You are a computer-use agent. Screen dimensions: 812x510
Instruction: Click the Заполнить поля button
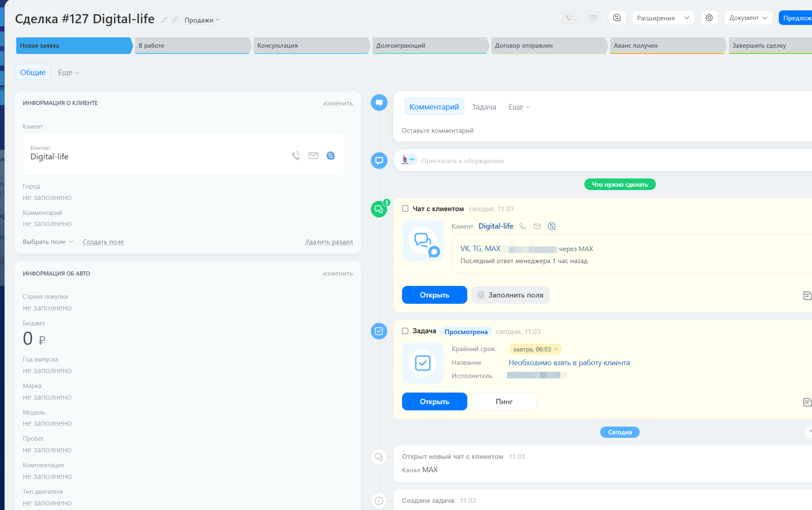510,295
